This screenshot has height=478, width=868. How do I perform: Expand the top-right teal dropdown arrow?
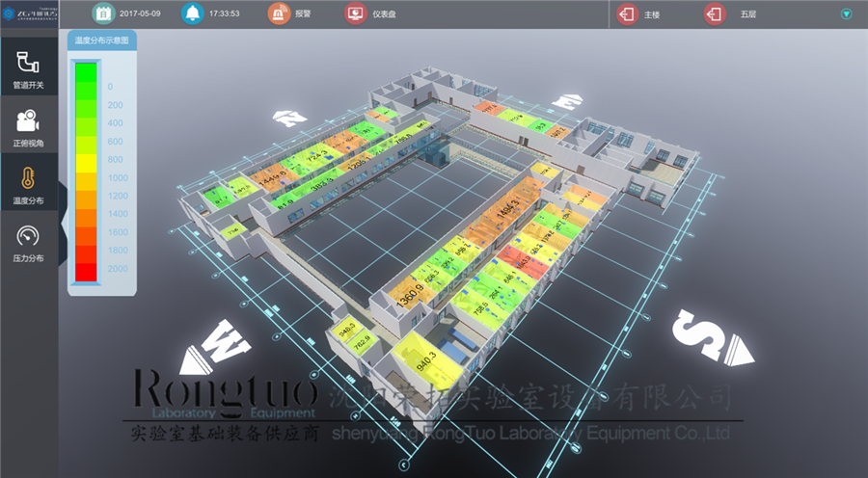click(847, 14)
